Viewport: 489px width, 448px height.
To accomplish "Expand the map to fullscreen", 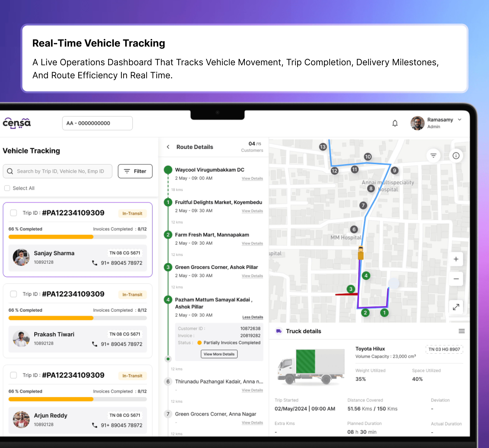I will (456, 307).
